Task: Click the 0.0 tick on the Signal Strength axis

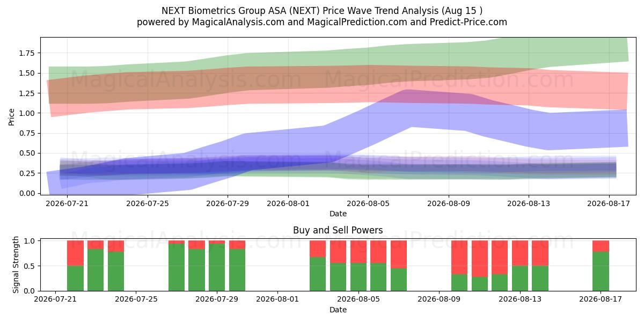Action: (x=31, y=291)
